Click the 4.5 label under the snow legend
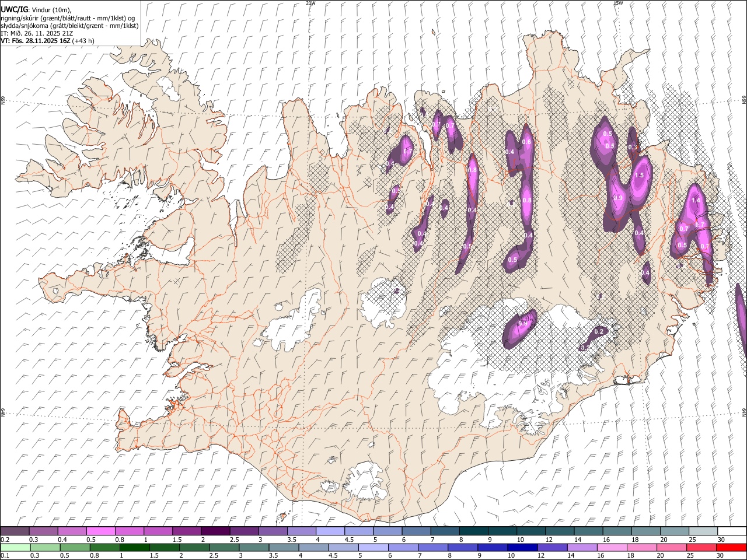 349,540
